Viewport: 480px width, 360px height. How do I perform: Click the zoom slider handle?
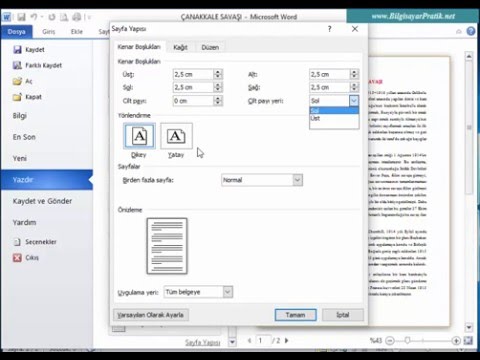[407, 340]
